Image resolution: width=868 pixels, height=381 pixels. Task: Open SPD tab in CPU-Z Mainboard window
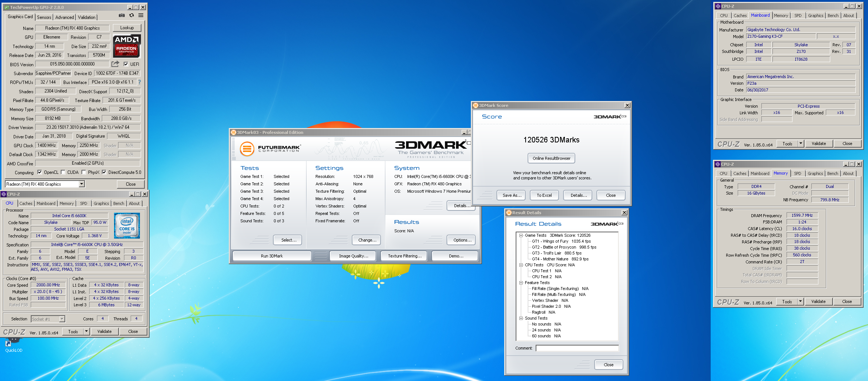click(798, 16)
